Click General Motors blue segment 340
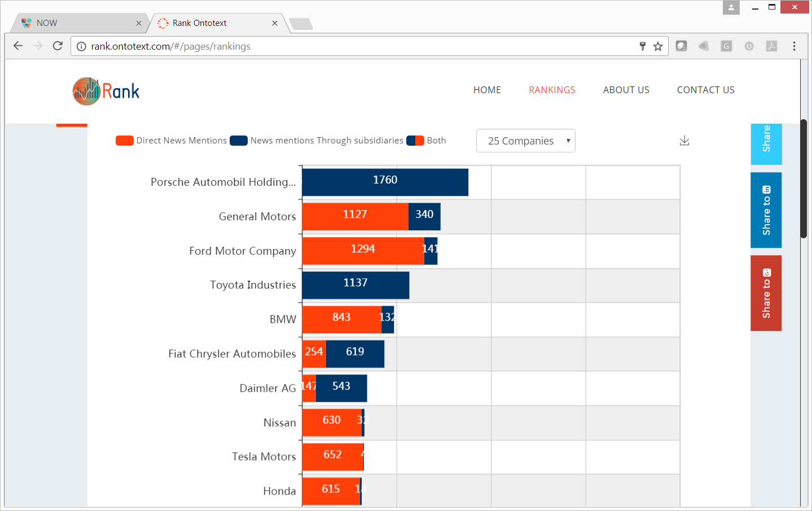Screen dimensions: 812x511 tap(424, 217)
